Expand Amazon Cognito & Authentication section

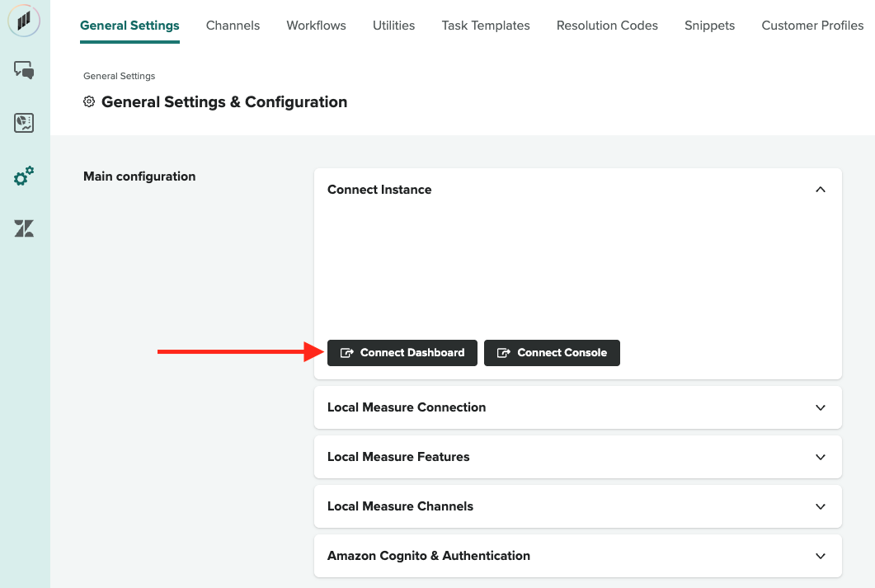coord(577,556)
